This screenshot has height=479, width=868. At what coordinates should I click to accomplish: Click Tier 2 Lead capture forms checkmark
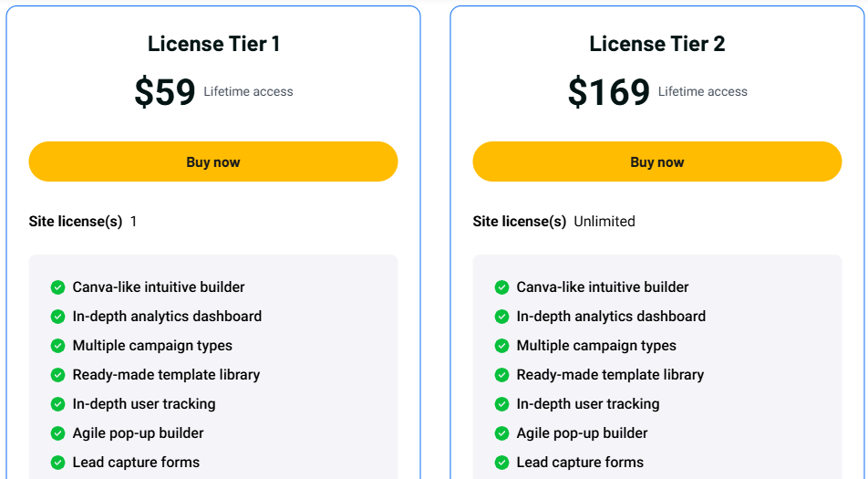(501, 463)
